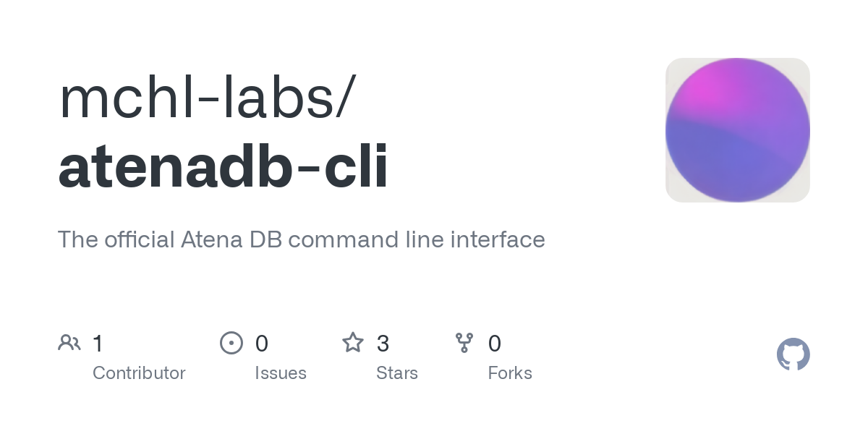
Task: Click the stars star icon
Action: tap(353, 343)
